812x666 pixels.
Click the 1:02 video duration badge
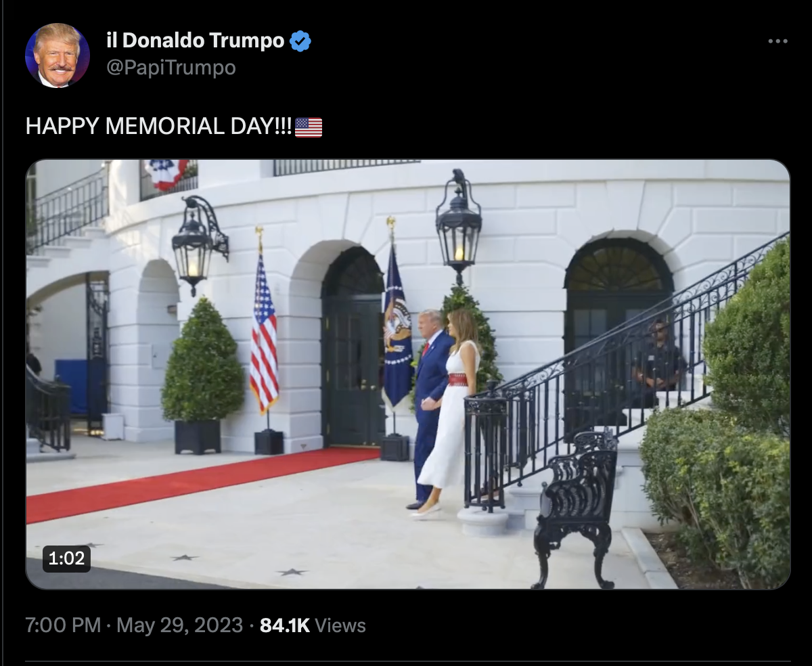coord(66,558)
